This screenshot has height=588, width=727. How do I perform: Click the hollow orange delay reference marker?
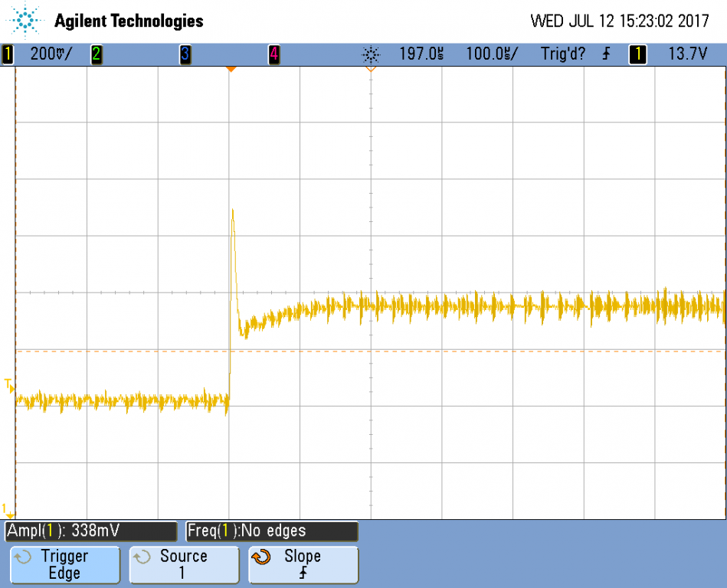[371, 70]
